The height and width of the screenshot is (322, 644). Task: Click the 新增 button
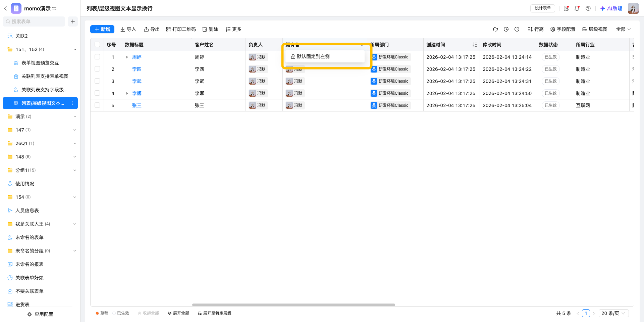click(102, 29)
